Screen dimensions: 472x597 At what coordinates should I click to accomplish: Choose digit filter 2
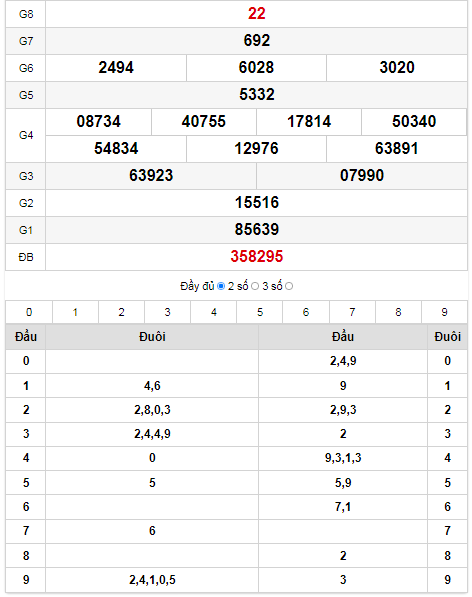point(121,312)
